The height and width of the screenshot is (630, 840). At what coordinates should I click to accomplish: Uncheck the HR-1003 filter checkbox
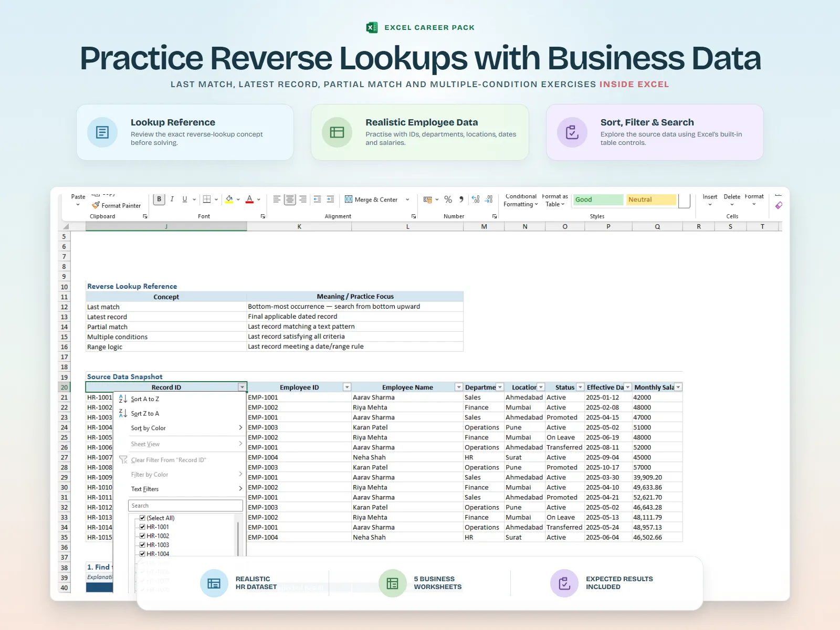point(142,545)
